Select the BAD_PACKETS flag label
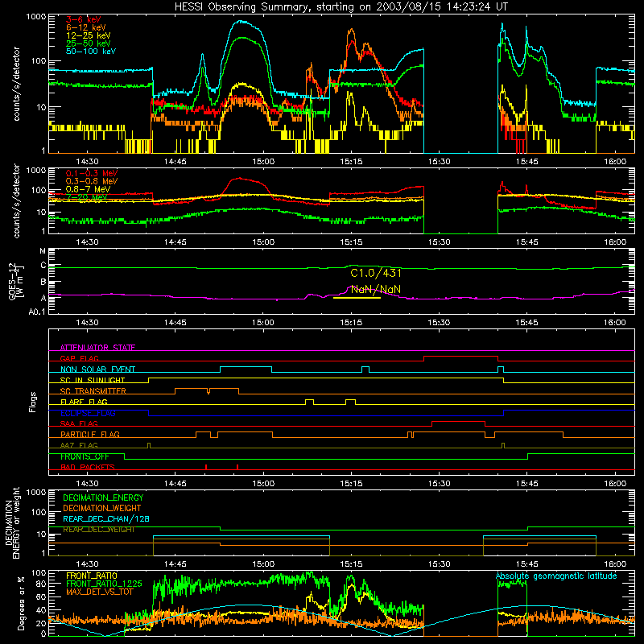 [88, 467]
